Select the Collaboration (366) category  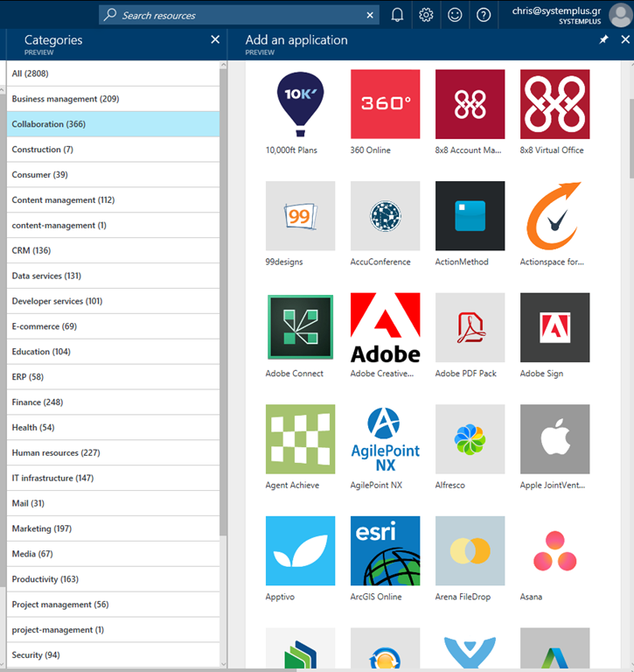pyautogui.click(x=113, y=124)
